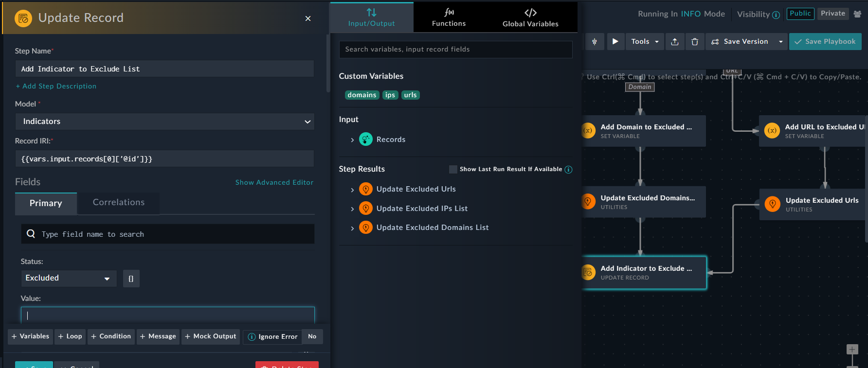Click the Visibility info icon
Screen dimensions: 868x368
click(x=776, y=15)
